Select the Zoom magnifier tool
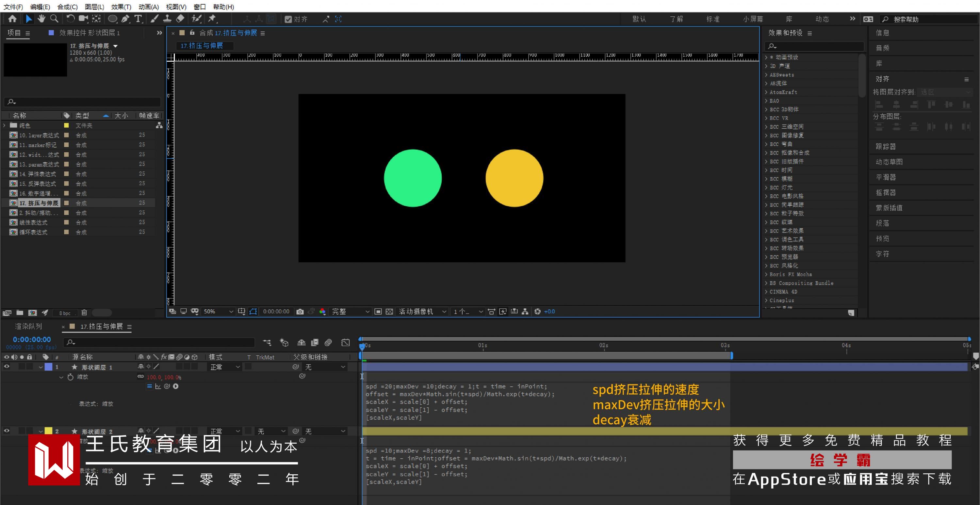This screenshot has height=505, width=980. coord(55,19)
